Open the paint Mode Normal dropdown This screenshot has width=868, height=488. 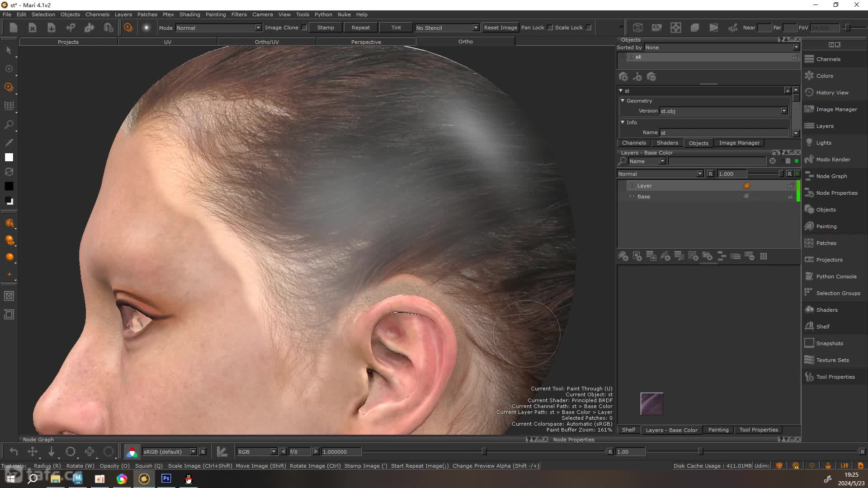pyautogui.click(x=218, y=28)
